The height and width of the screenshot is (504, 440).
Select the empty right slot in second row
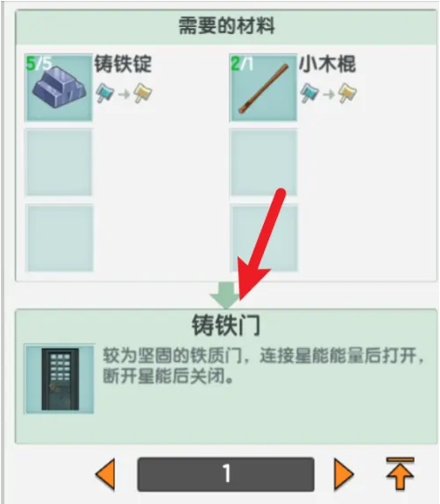pyautogui.click(x=264, y=162)
